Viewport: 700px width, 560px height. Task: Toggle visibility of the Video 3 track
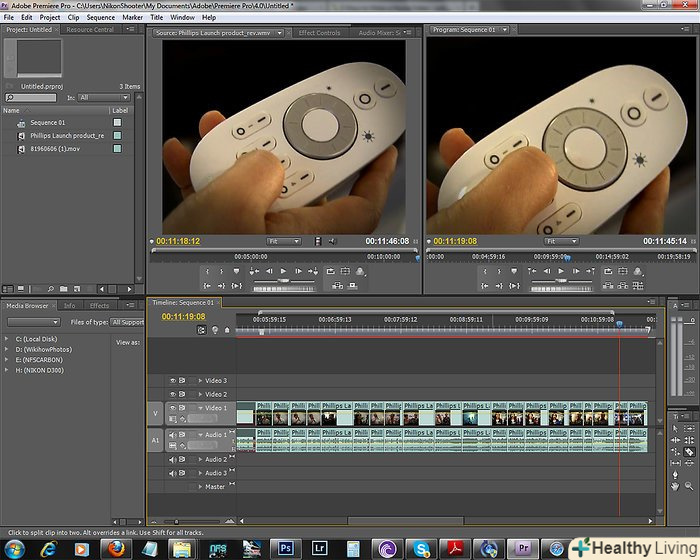point(173,381)
